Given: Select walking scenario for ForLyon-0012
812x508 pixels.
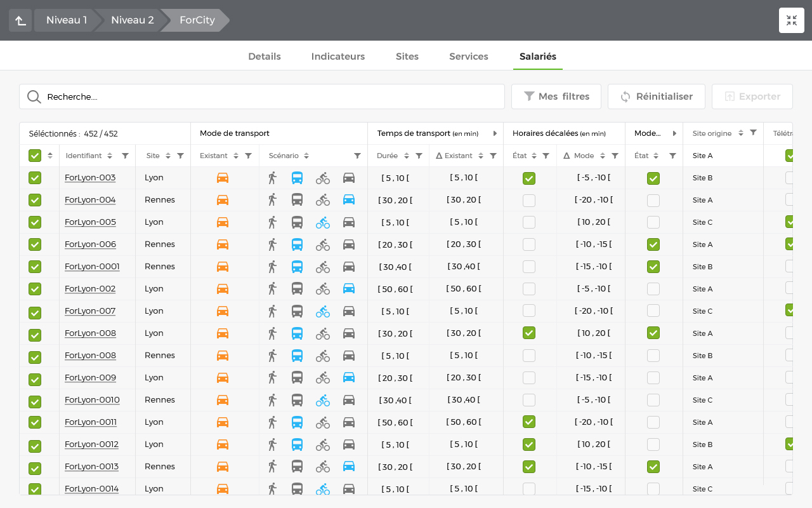Looking at the screenshot, I should pos(272,444).
